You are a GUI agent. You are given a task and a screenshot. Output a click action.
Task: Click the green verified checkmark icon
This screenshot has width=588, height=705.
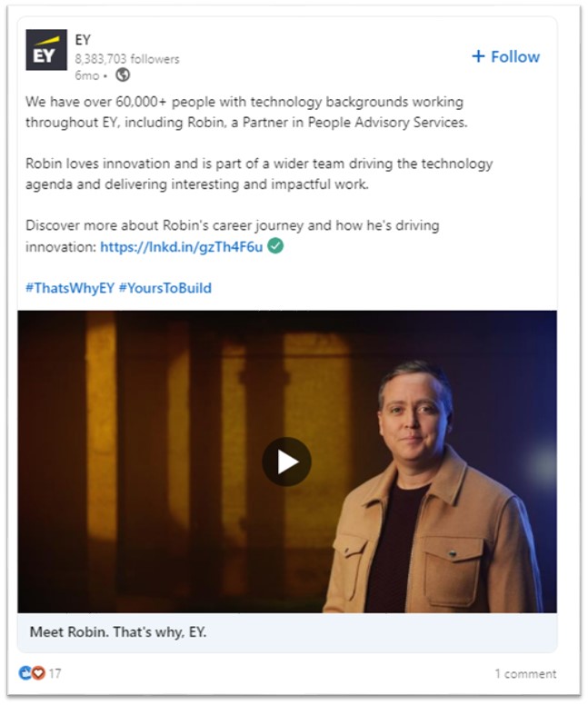275,246
